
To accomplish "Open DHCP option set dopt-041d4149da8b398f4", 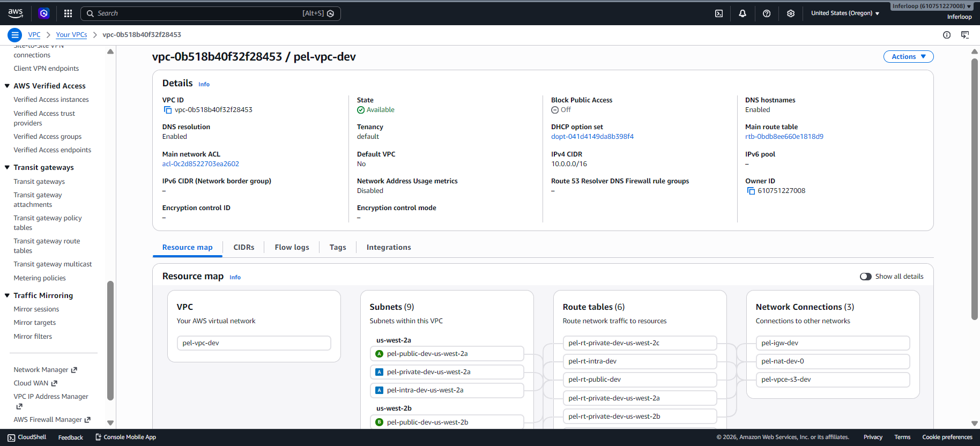I will tap(592, 137).
